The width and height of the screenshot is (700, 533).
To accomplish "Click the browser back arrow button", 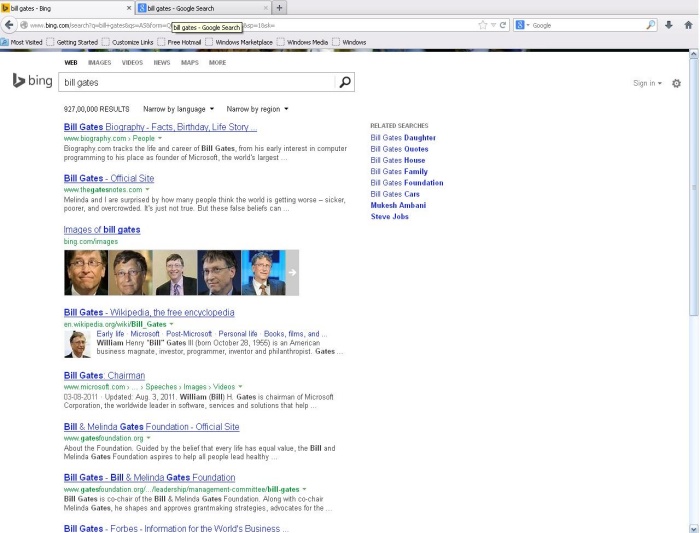I will tap(8, 25).
